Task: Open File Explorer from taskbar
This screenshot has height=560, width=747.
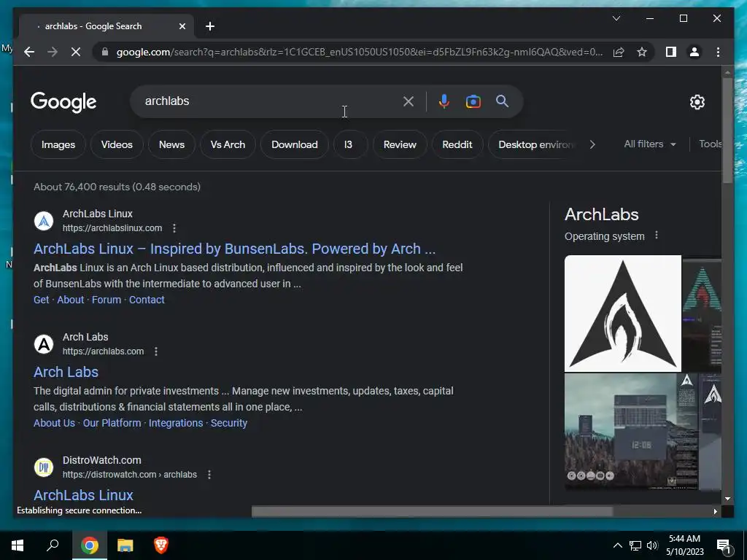Action: [x=125, y=545]
